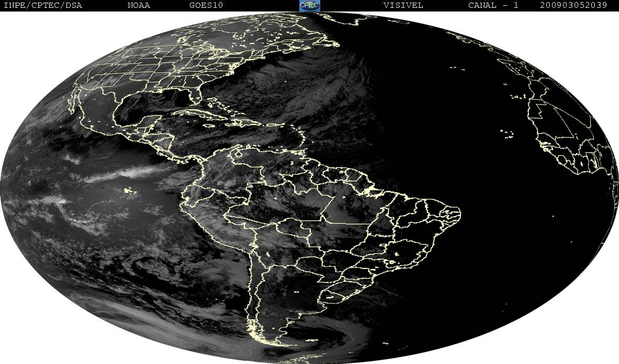Select the GOES10 satellite label
Image resolution: width=619 pixels, height=364 pixels.
206,6
